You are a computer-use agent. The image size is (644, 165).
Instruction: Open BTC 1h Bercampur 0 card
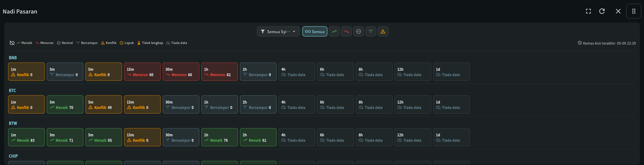(220, 104)
